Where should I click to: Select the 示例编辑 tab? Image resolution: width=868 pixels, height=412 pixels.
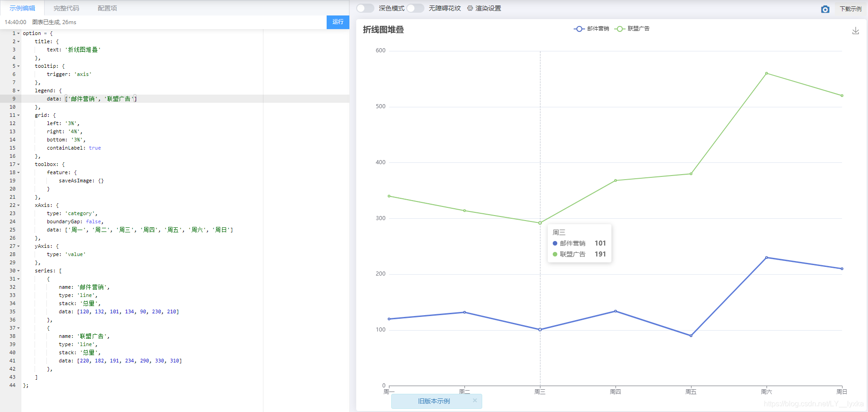[x=22, y=8]
